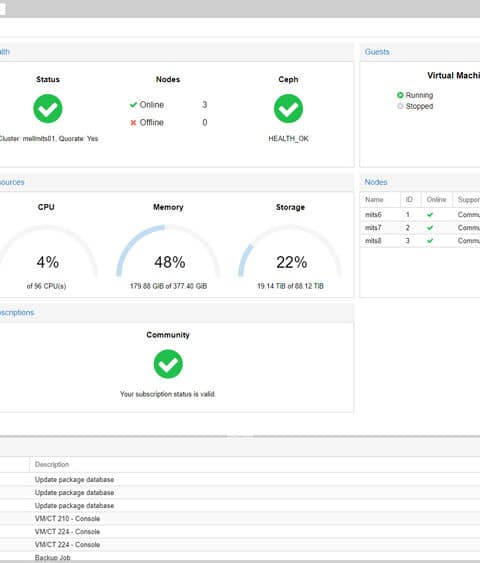Click the Stopped virtual machines status icon
480x563 pixels.
click(x=400, y=106)
